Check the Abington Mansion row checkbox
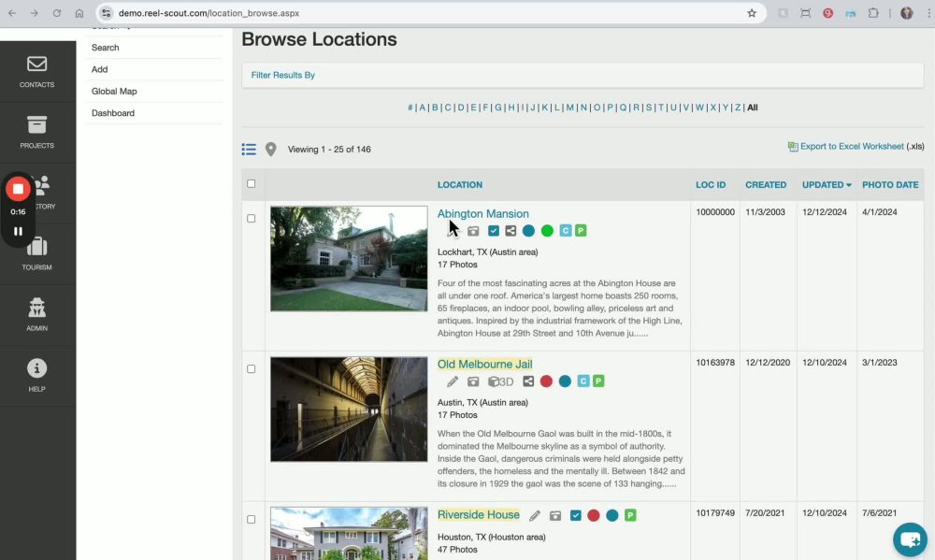Screen dimensions: 935x560 click(x=251, y=218)
